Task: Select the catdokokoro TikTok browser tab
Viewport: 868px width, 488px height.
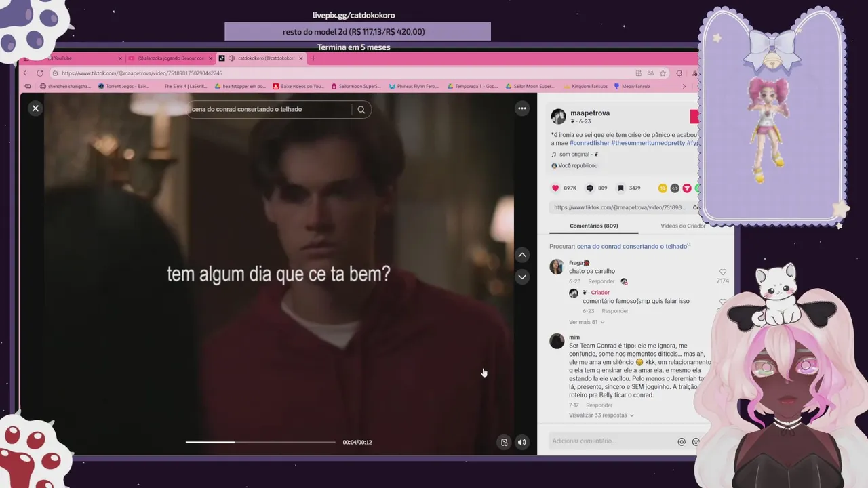Action: [x=261, y=58]
